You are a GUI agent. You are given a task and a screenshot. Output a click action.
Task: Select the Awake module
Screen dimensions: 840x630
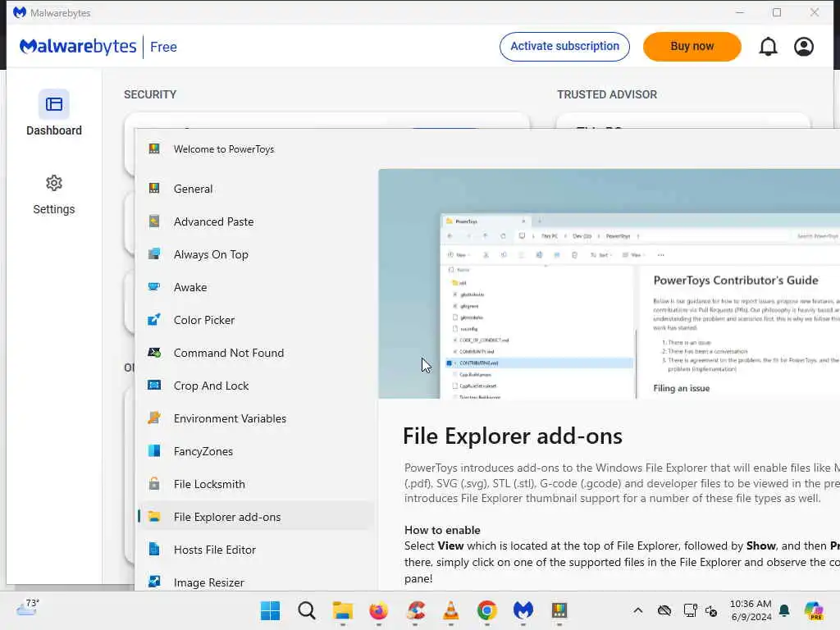tap(190, 287)
